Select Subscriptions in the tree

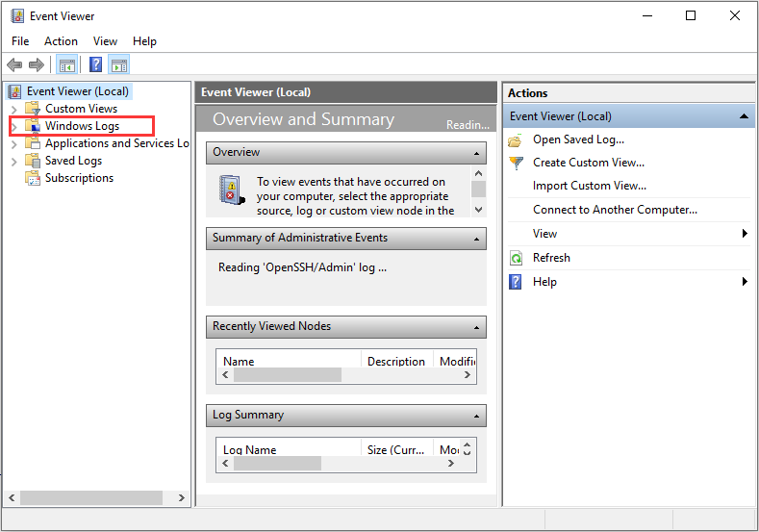80,178
